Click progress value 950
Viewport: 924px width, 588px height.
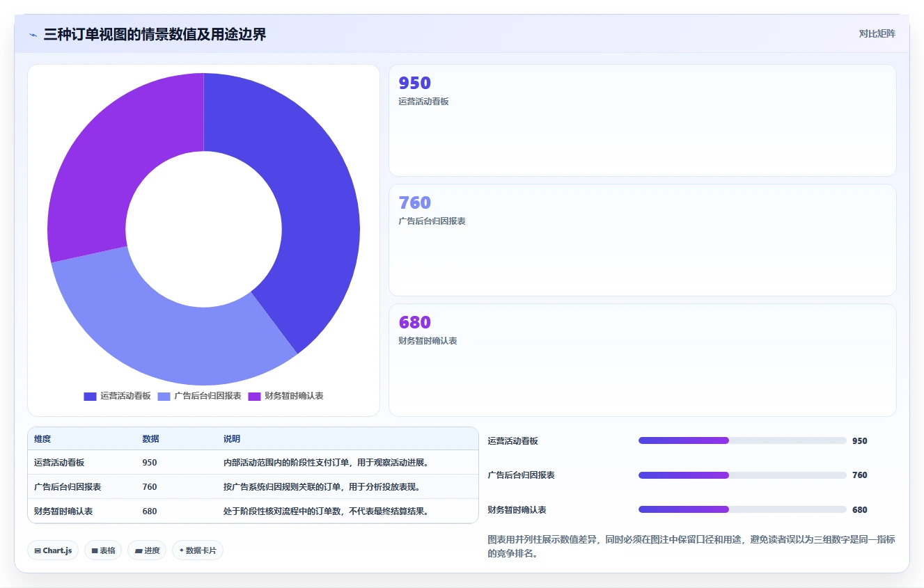pyautogui.click(x=860, y=441)
